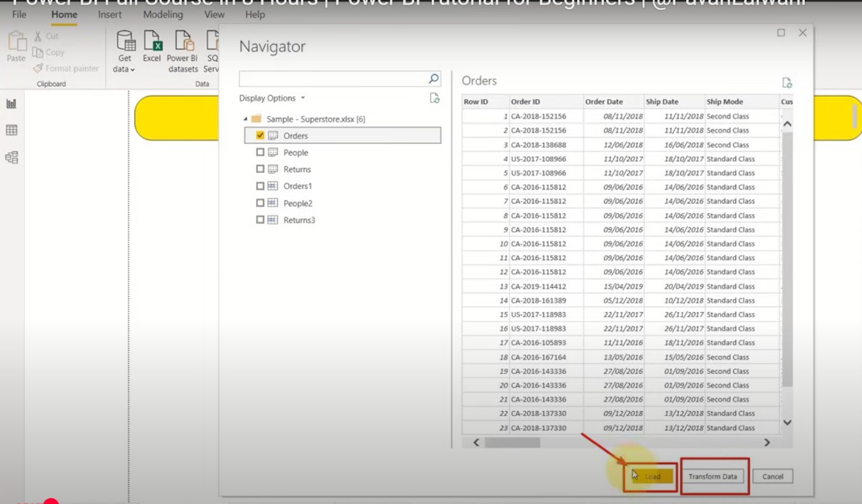Click the Excel workbook icon
The height and width of the screenshot is (504, 862).
pos(152,41)
